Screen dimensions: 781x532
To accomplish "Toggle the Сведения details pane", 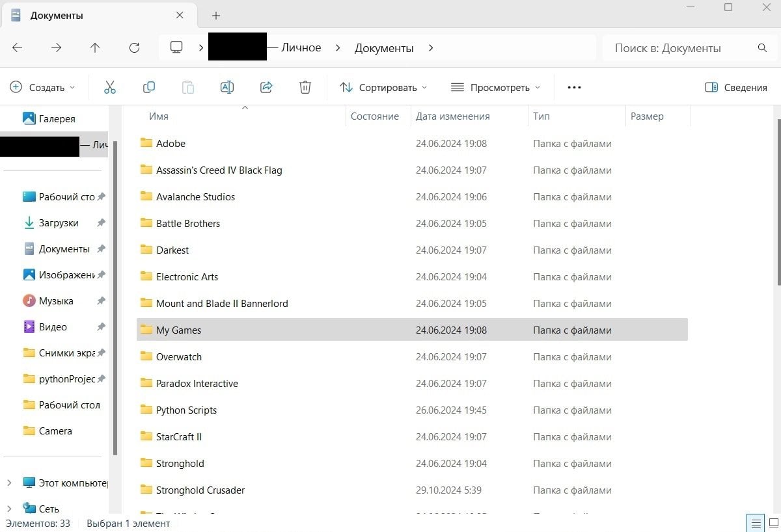I will tap(736, 87).
